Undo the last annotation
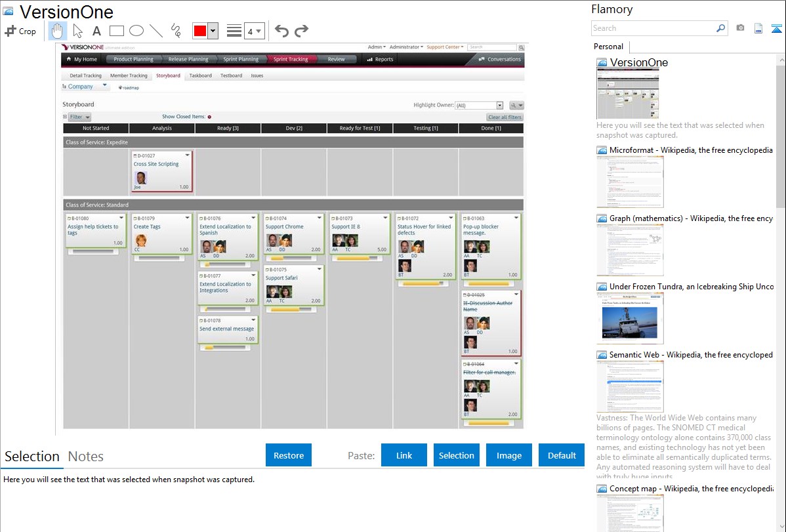786x532 pixels. (x=281, y=31)
